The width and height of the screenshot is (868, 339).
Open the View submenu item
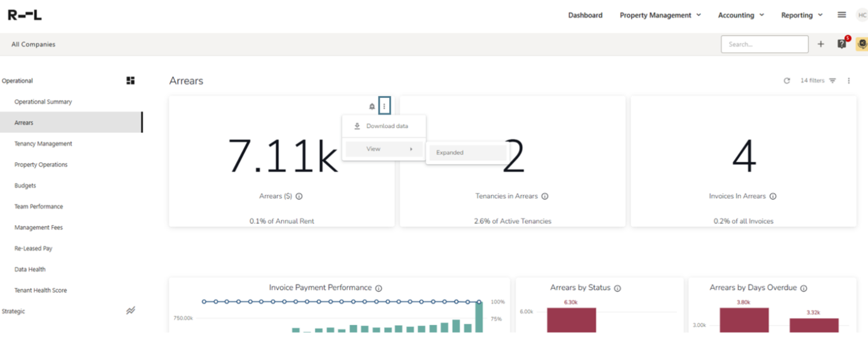[x=384, y=149]
